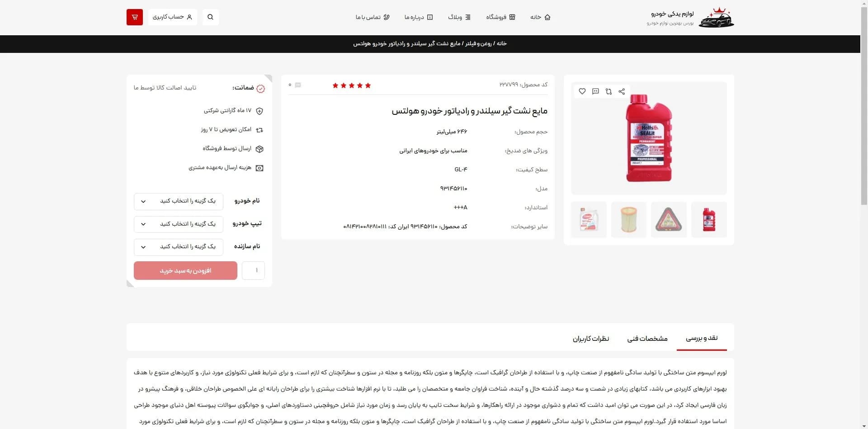Image resolution: width=868 pixels, height=429 pixels.
Task: Click افزودن به سبد خرید button
Action: coord(185,270)
